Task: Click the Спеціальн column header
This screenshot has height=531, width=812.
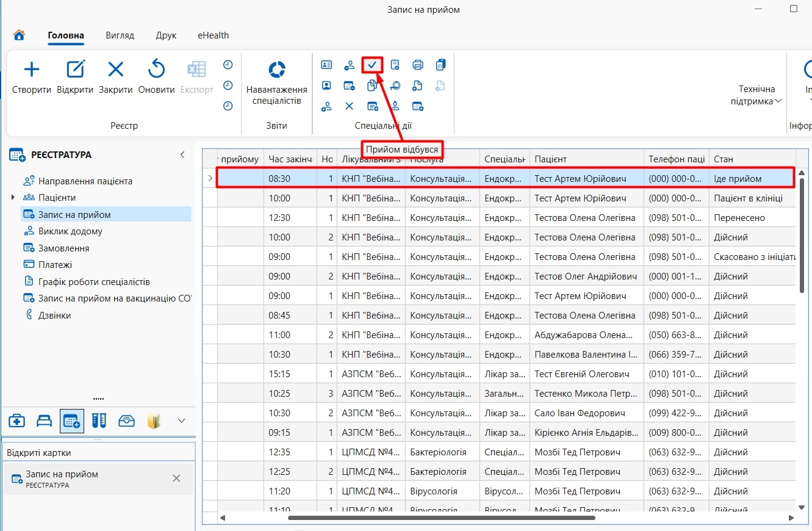Action: [x=505, y=159]
